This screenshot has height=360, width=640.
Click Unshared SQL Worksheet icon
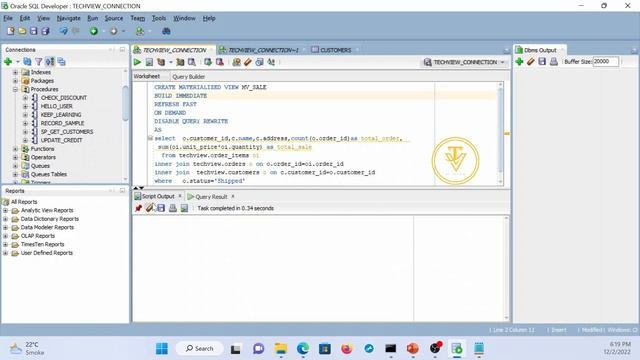tap(236, 62)
